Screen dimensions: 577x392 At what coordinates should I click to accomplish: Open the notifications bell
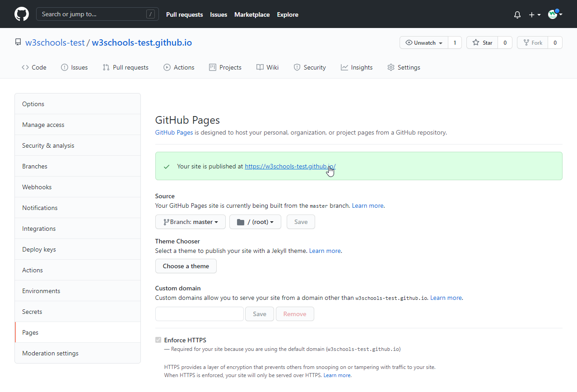[x=517, y=14]
